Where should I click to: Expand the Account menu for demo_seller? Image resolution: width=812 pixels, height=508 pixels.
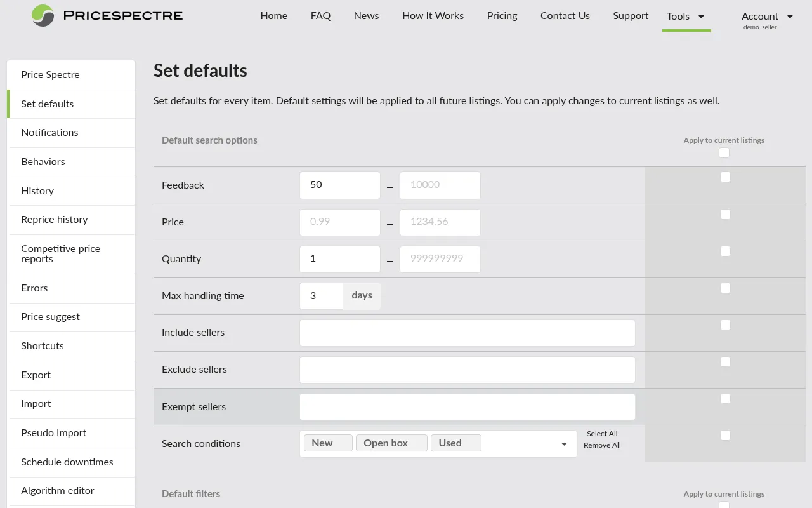(767, 17)
